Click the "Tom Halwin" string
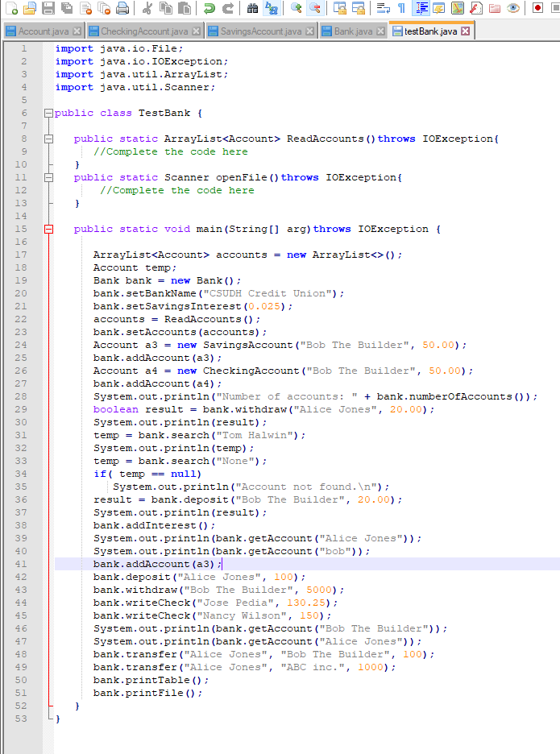This screenshot has height=754, width=560. tap(255, 435)
